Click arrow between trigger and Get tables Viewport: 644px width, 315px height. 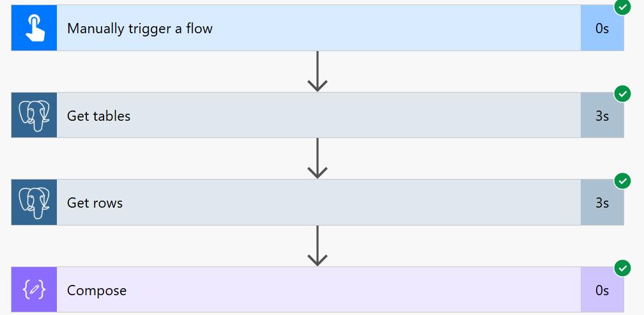point(318,72)
